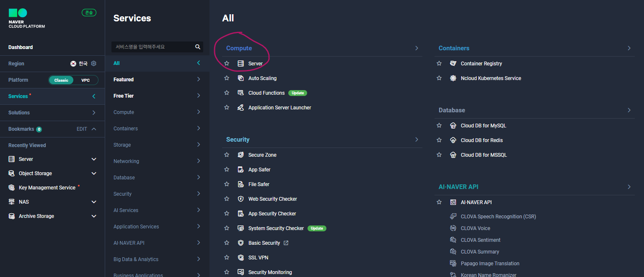Expand Server in Recently Viewed

(94, 159)
